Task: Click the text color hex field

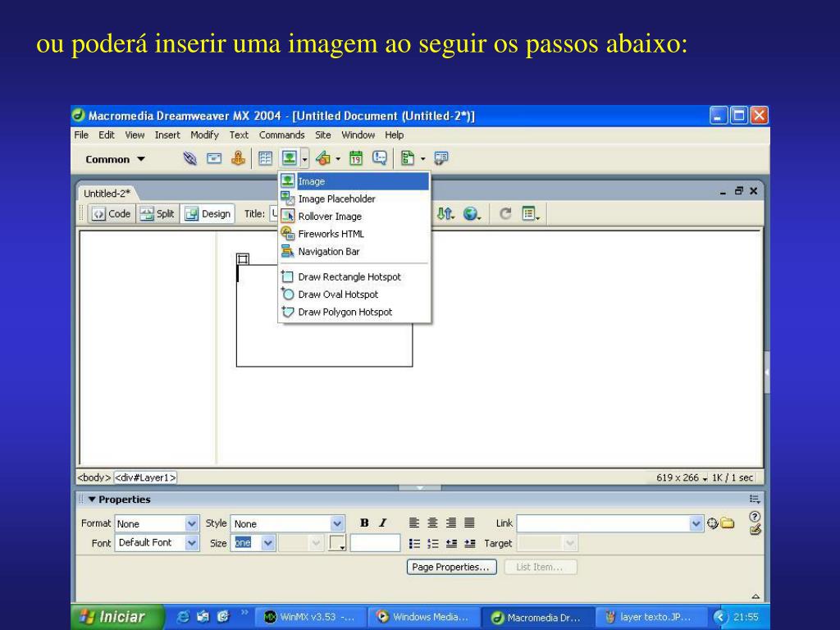Action: (375, 543)
